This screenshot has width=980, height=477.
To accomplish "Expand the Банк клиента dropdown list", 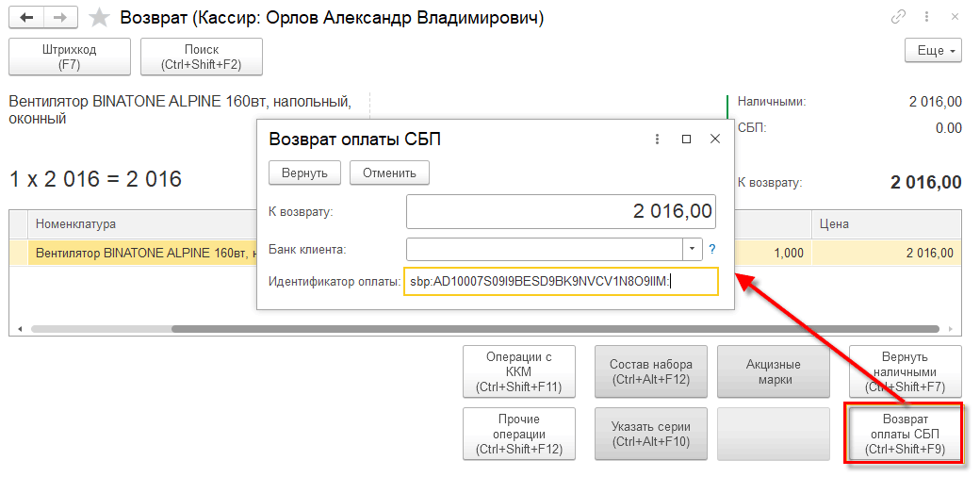I will [x=693, y=249].
